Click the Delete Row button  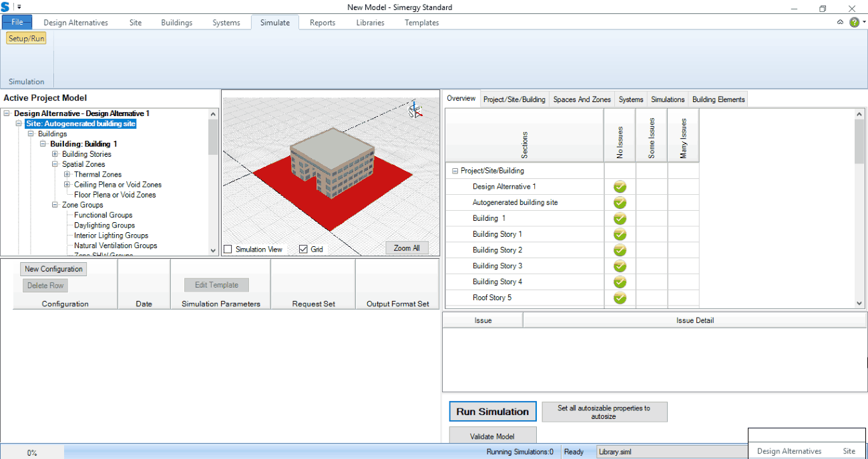[x=45, y=286]
